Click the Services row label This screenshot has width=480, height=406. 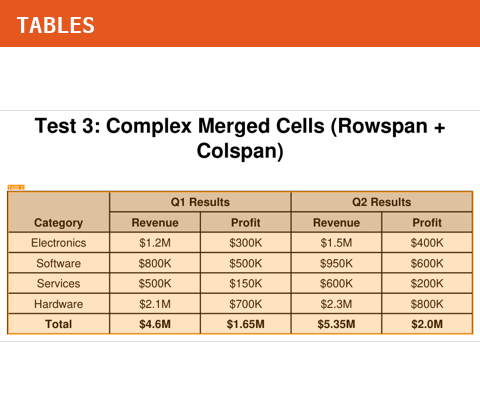pos(59,283)
